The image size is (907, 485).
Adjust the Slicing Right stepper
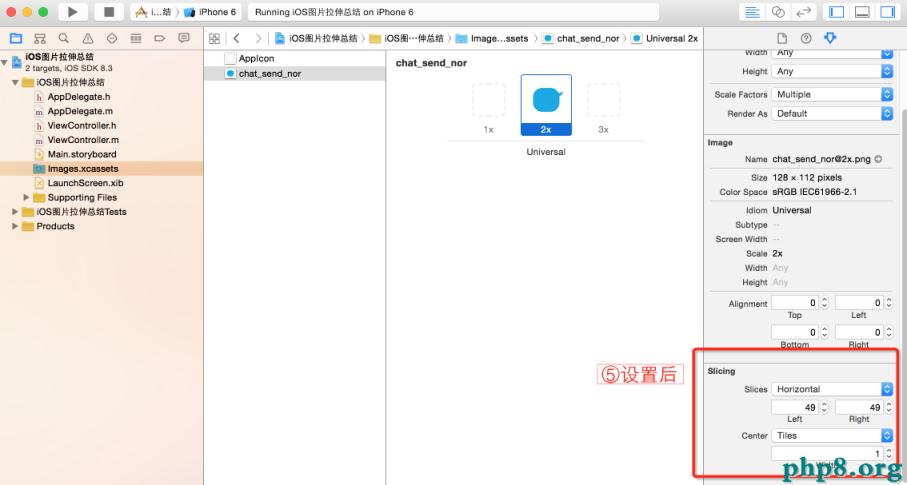pos(889,407)
